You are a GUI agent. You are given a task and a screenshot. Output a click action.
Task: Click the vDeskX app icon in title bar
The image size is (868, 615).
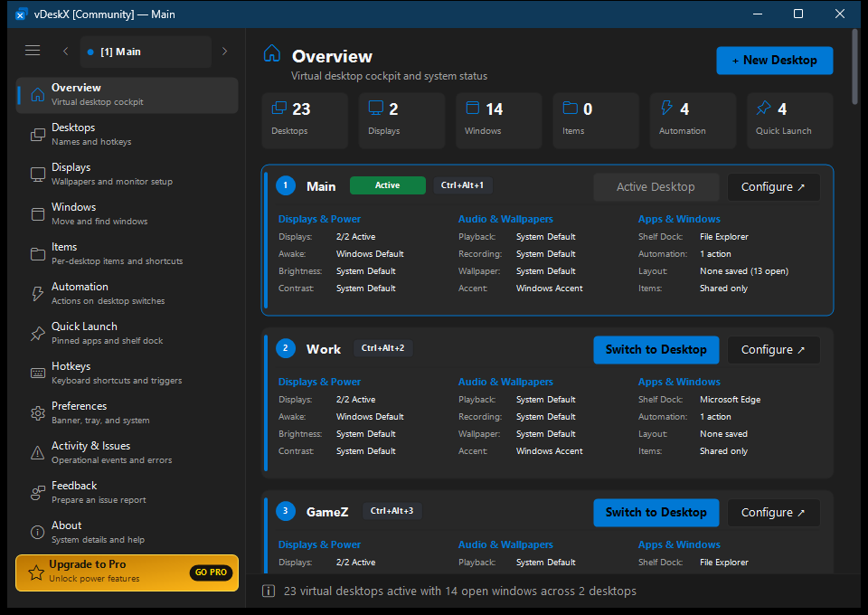21,14
